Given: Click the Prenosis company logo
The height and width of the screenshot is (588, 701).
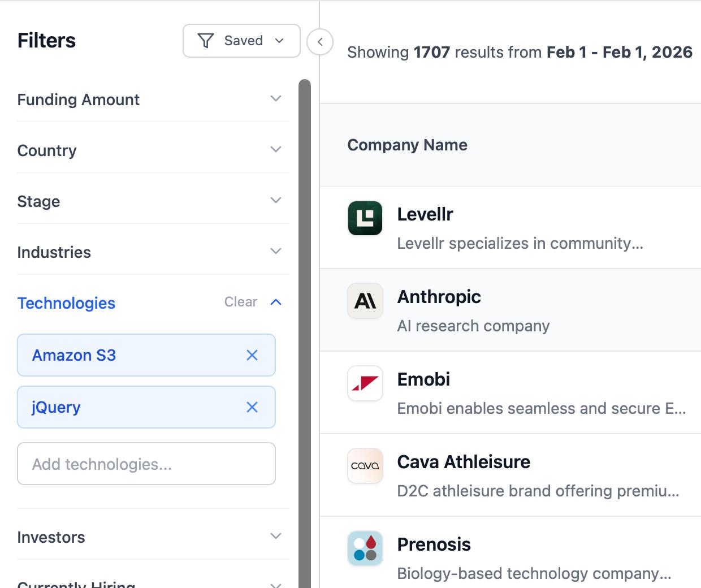Looking at the screenshot, I should click(x=365, y=548).
